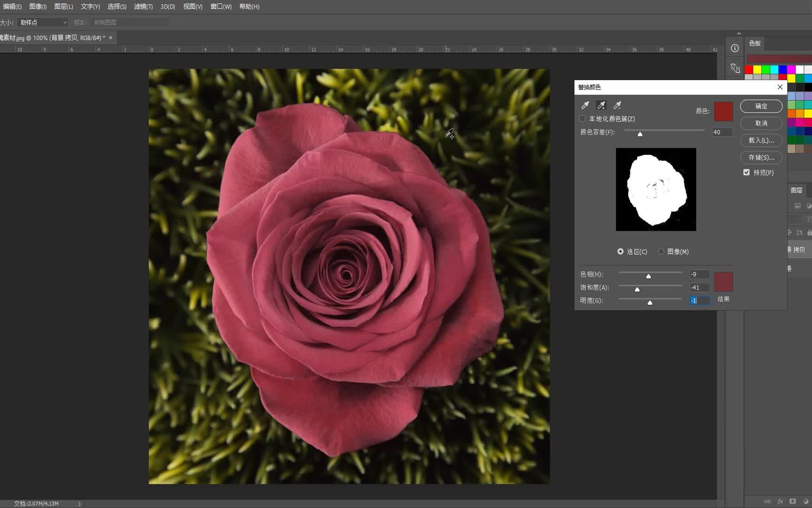Viewport: 812px width, 508px height.
Task: Uncheck the Preview (预览) checkbox
Action: pyautogui.click(x=747, y=173)
